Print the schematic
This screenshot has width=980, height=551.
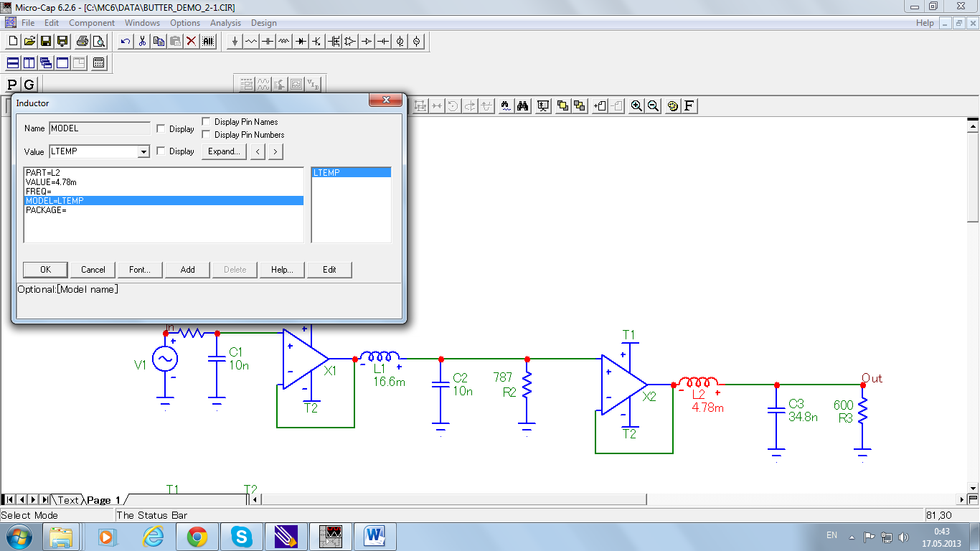click(x=83, y=42)
